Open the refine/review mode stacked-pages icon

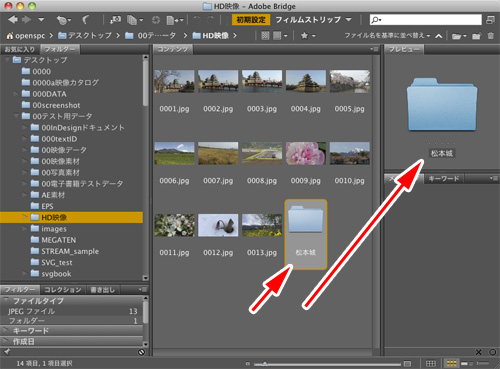point(134,20)
